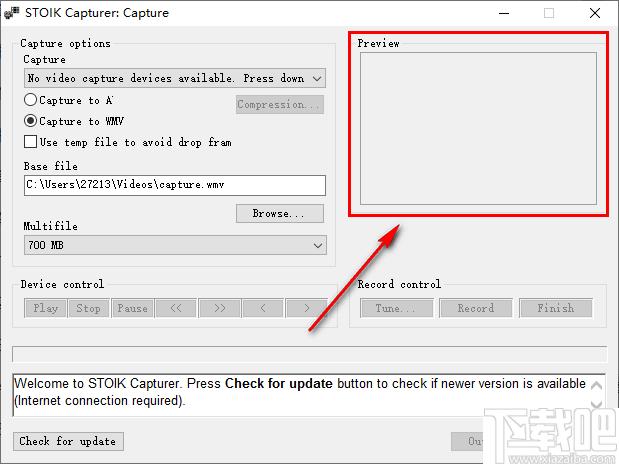Click the step back < button

click(x=263, y=308)
